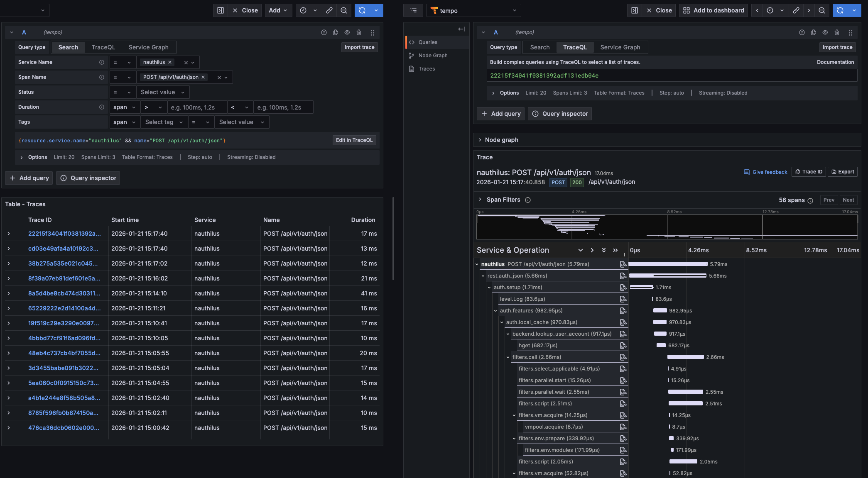
Task: Open Node Graph from the left sidebar
Action: (x=433, y=55)
